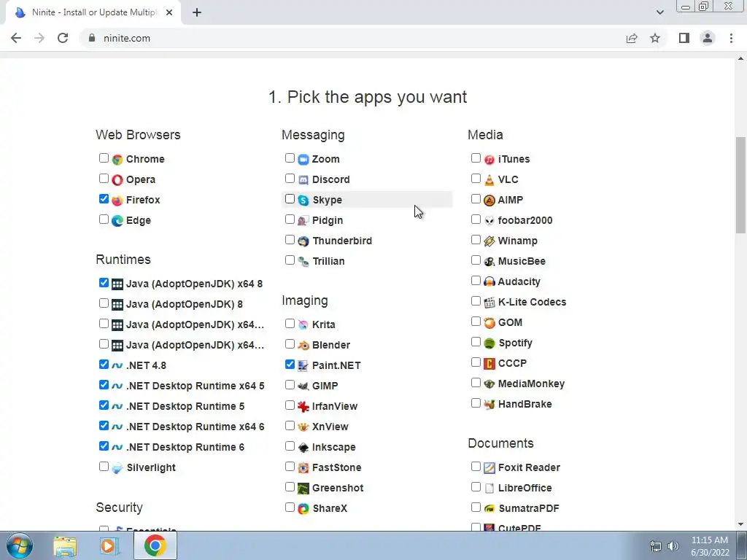Uncheck the Java (AdoptOpenJDK) x64 8 checkbox
The width and height of the screenshot is (747, 560).
[x=104, y=283]
